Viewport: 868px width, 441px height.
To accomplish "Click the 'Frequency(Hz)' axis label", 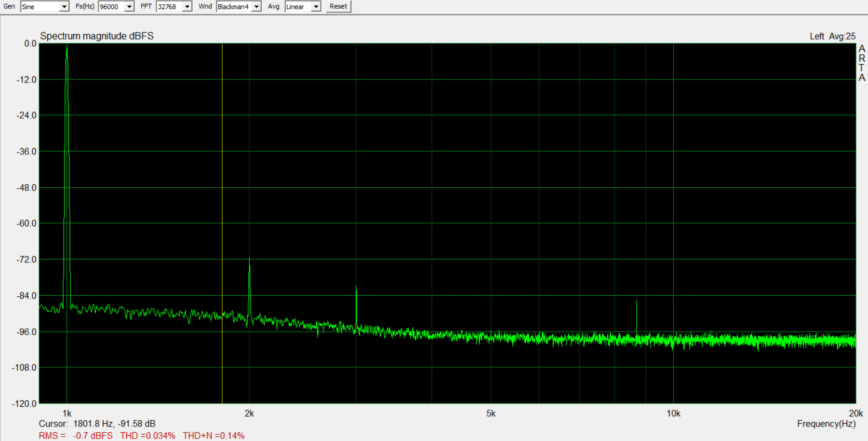I will 826,424.
